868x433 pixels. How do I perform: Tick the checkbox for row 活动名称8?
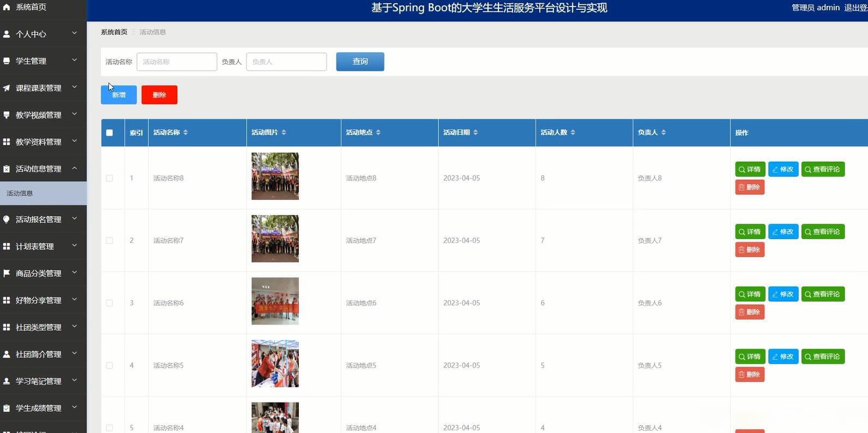point(110,178)
